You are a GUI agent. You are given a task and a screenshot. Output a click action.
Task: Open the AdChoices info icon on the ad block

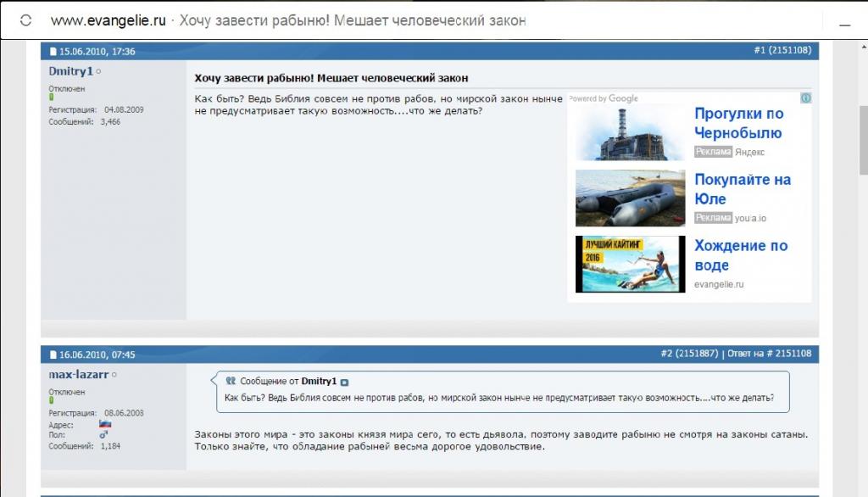(x=806, y=98)
